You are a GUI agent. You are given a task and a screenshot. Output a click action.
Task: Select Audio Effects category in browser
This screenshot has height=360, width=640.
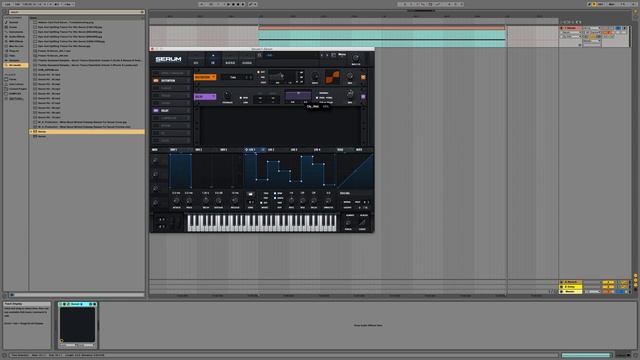coord(16,36)
